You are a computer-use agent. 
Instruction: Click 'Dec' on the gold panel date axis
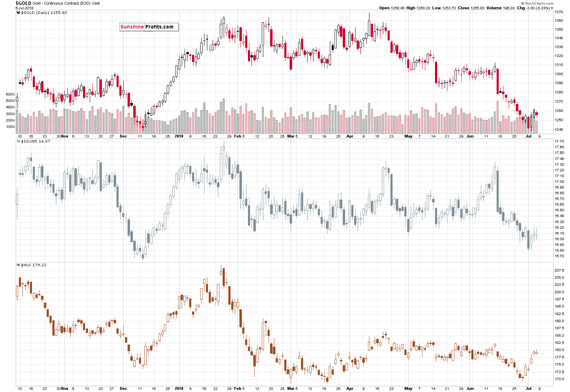click(123, 136)
